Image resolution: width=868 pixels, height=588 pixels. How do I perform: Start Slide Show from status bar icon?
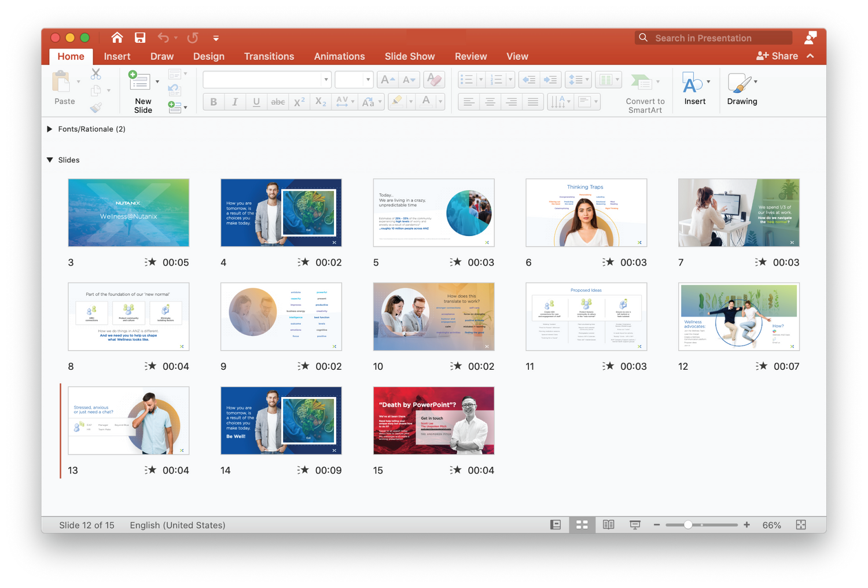pos(635,525)
